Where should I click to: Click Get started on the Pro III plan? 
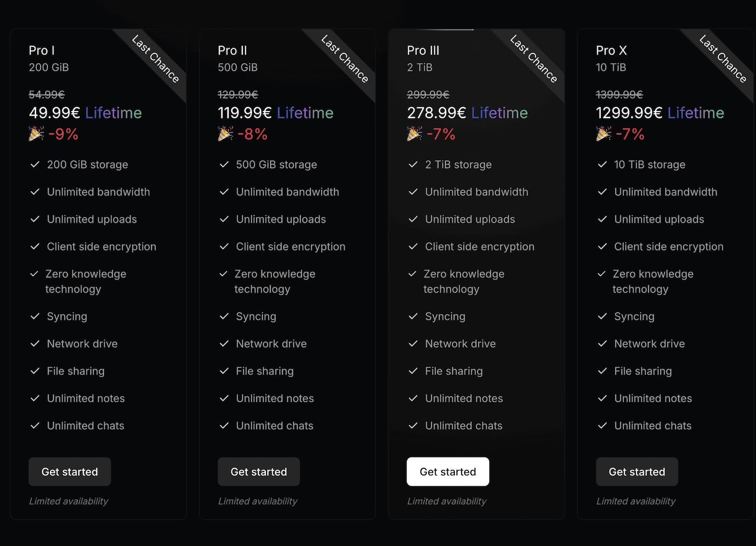point(447,471)
